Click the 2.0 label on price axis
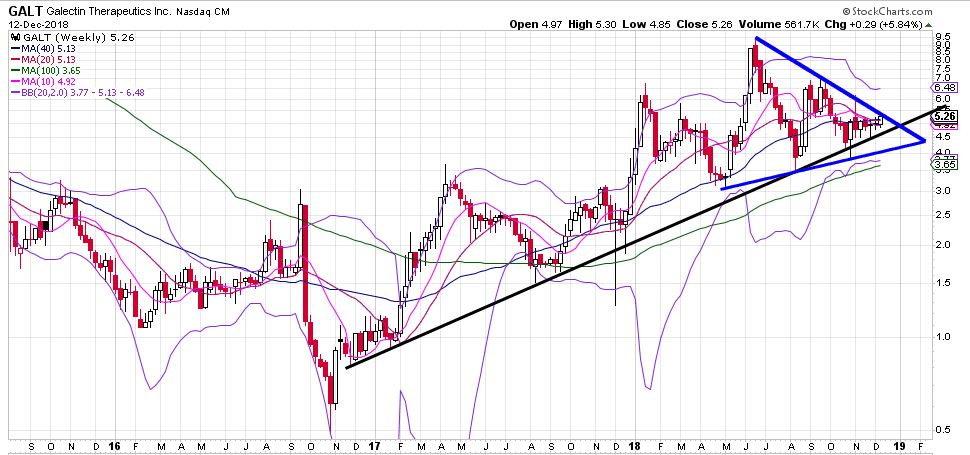 [x=943, y=245]
